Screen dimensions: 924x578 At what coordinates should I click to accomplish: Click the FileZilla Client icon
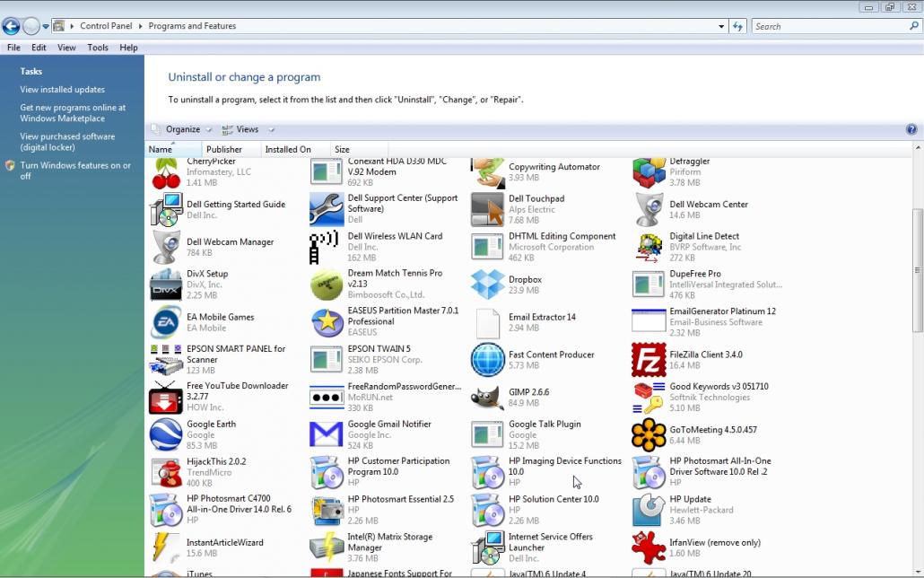[649, 360]
